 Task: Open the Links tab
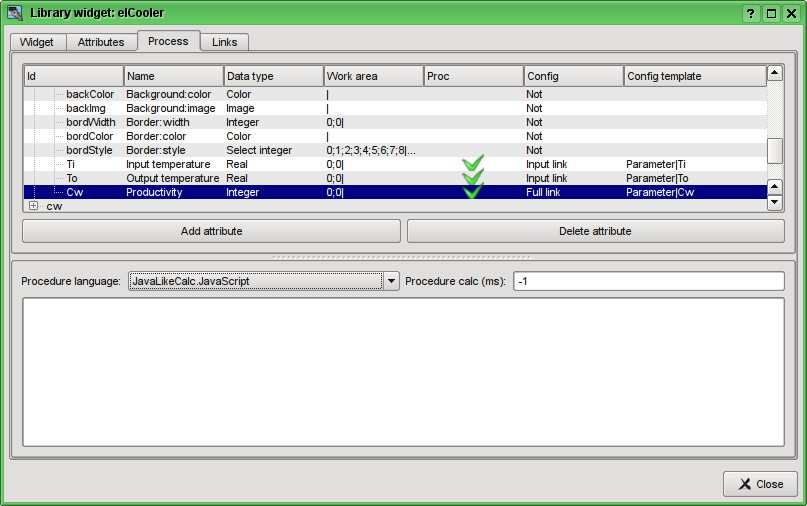(224, 42)
